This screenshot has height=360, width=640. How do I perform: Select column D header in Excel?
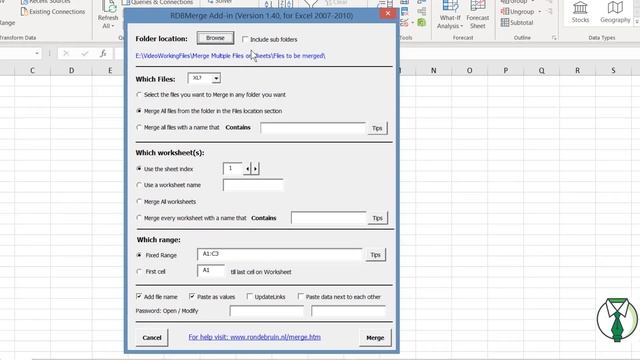click(71, 70)
